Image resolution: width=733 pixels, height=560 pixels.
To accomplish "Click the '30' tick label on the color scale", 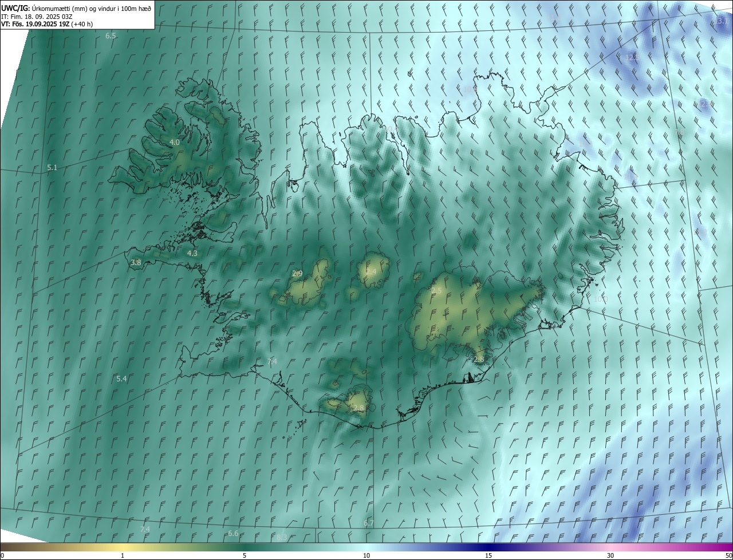I will [x=610, y=556].
